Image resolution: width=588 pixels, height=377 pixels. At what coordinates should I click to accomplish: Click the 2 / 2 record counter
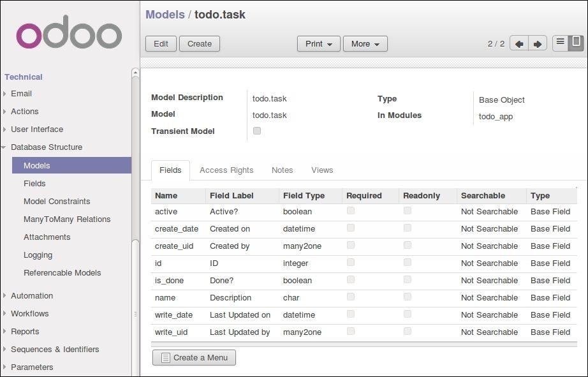[x=496, y=44]
